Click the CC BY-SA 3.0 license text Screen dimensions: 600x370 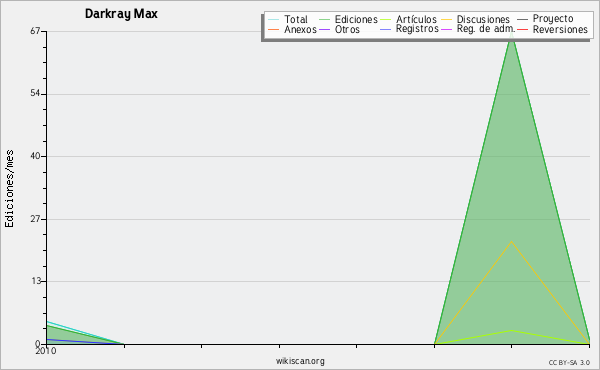point(569,362)
